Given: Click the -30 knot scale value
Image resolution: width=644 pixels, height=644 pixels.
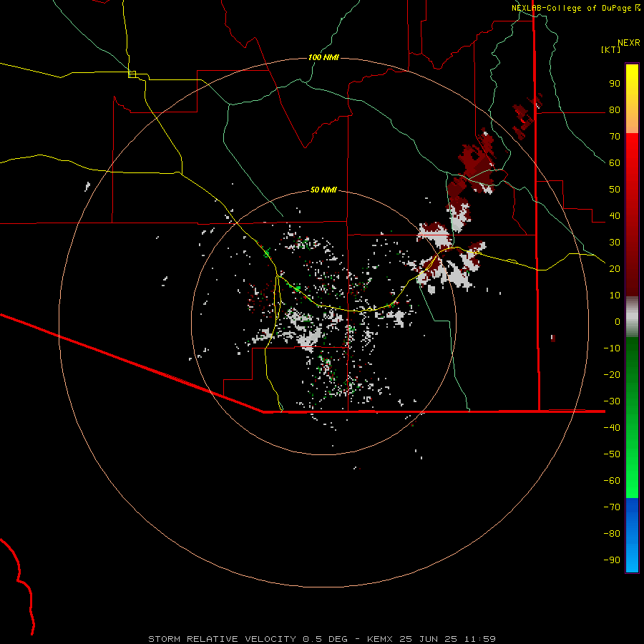Looking at the screenshot, I should tap(612, 401).
